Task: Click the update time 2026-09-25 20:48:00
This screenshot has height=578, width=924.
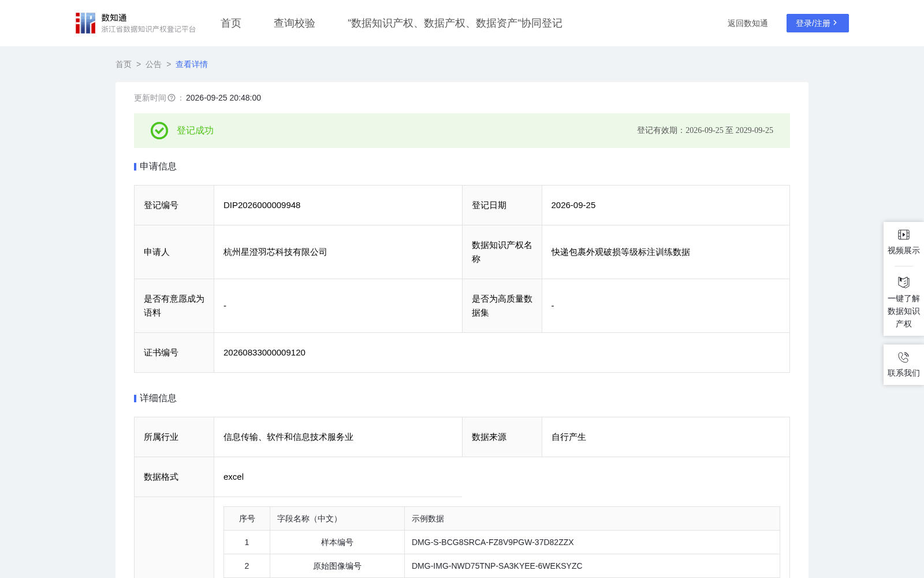Action: (x=223, y=98)
